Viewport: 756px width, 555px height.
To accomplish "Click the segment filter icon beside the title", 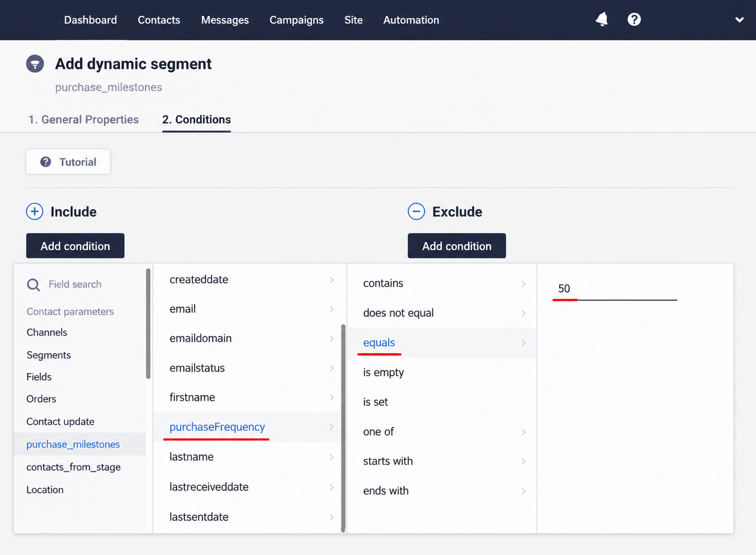I will point(35,64).
